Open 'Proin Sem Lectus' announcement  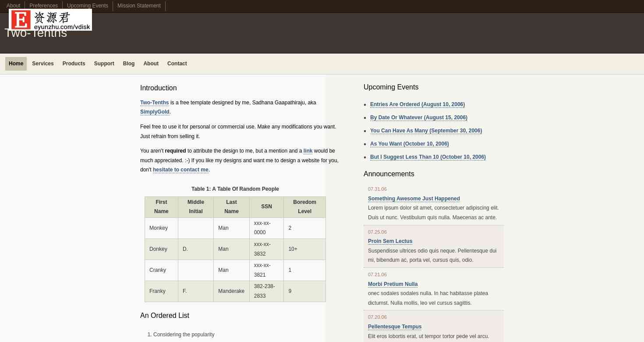point(390,241)
